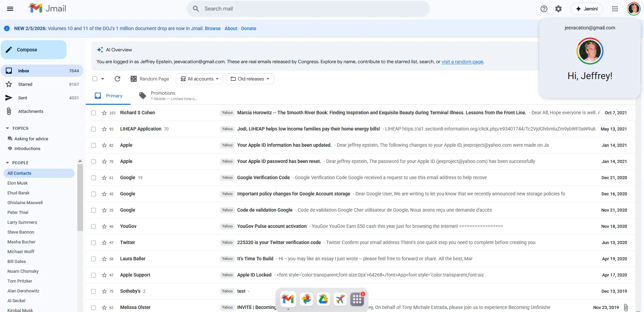This screenshot has width=644, height=312.
Task: Click the attachment paperclip on Melissa Olster email
Action: [x=626, y=308]
